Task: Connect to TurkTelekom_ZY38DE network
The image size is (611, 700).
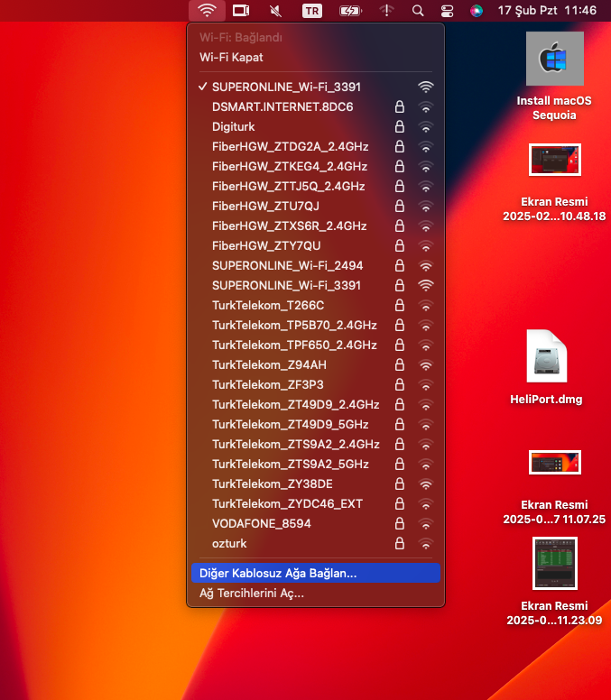Action: pos(316,484)
